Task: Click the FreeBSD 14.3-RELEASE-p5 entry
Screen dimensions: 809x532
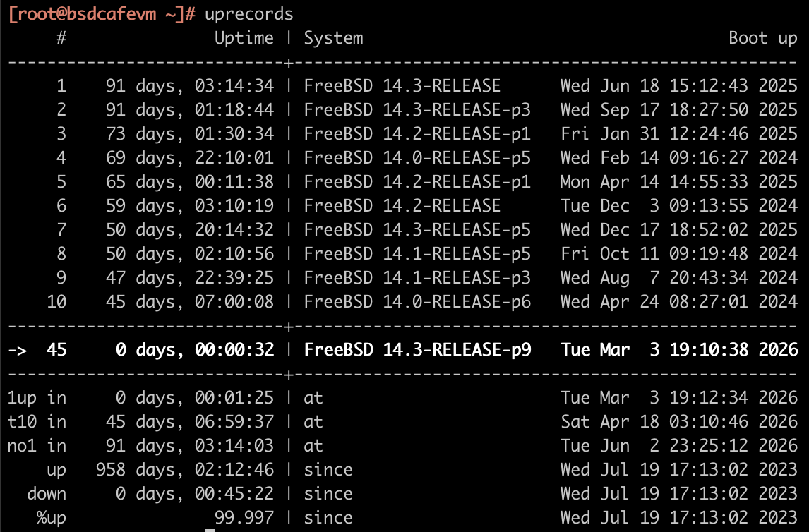Action: pyautogui.click(x=417, y=230)
